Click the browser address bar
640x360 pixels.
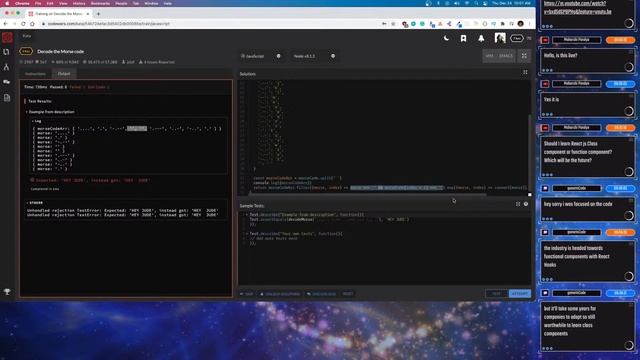[x=212, y=24]
